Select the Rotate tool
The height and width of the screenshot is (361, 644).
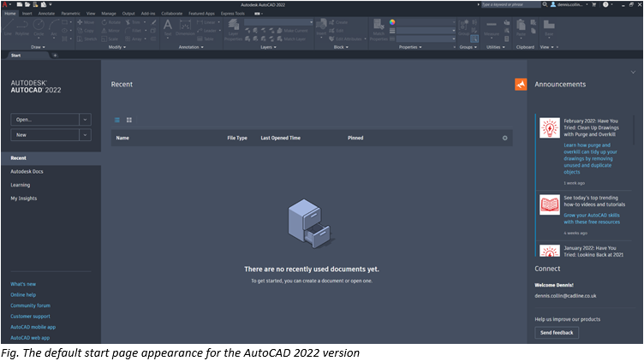[x=111, y=22]
